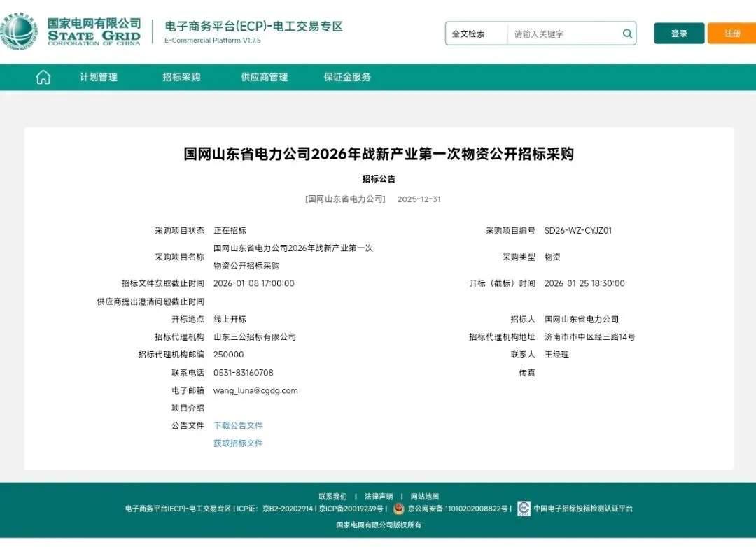Click the 线上开标 location value

click(x=230, y=319)
